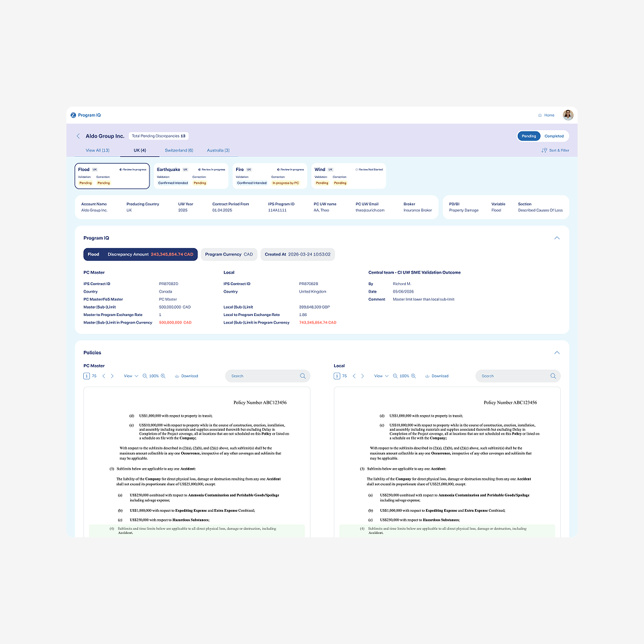Click the Program Currency CAD pill
Viewport: 644px width, 644px height.
[x=229, y=254]
